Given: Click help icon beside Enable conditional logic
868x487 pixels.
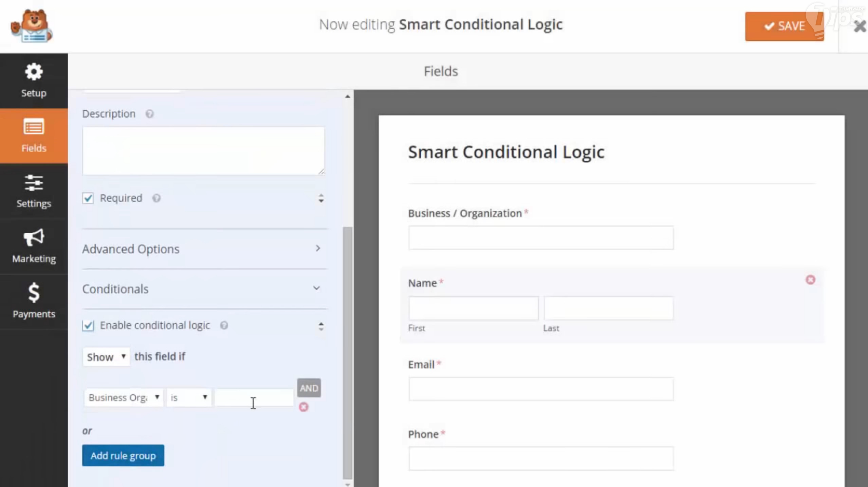Looking at the screenshot, I should click(224, 326).
